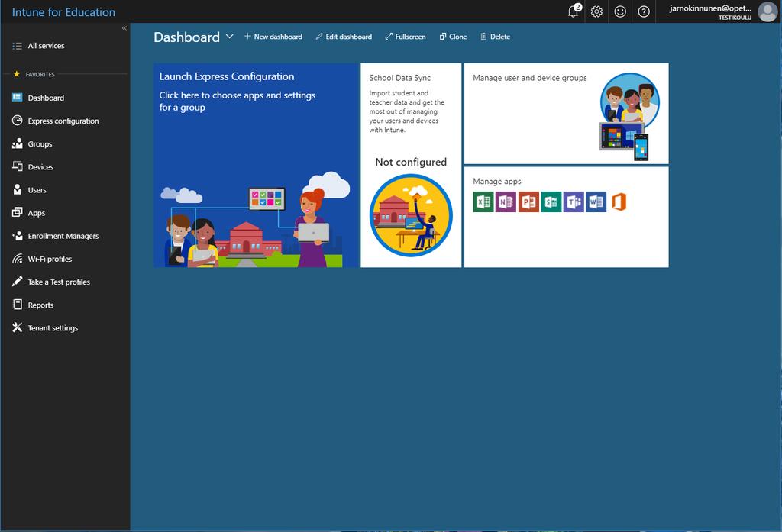This screenshot has width=782, height=532.
Task: Open the help question mark icon
Action: [x=644, y=11]
